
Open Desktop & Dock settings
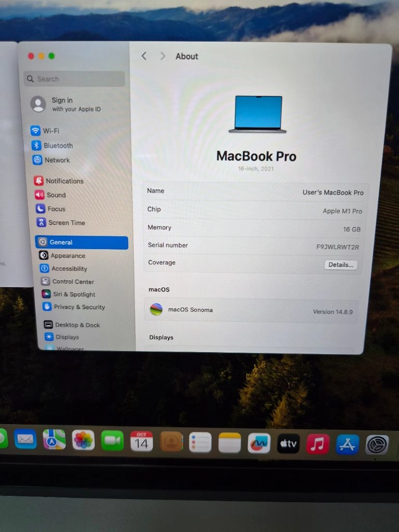click(x=72, y=325)
